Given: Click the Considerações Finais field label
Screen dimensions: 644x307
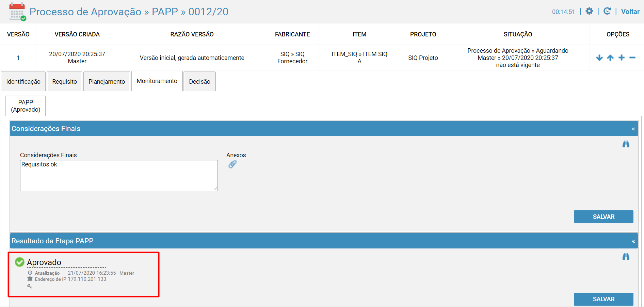Looking at the screenshot, I should pyautogui.click(x=48, y=155).
